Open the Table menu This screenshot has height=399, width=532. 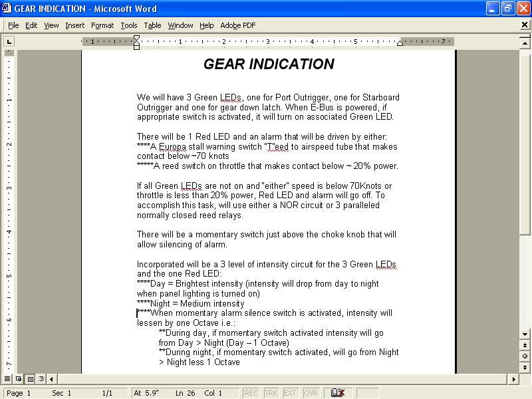coord(152,25)
